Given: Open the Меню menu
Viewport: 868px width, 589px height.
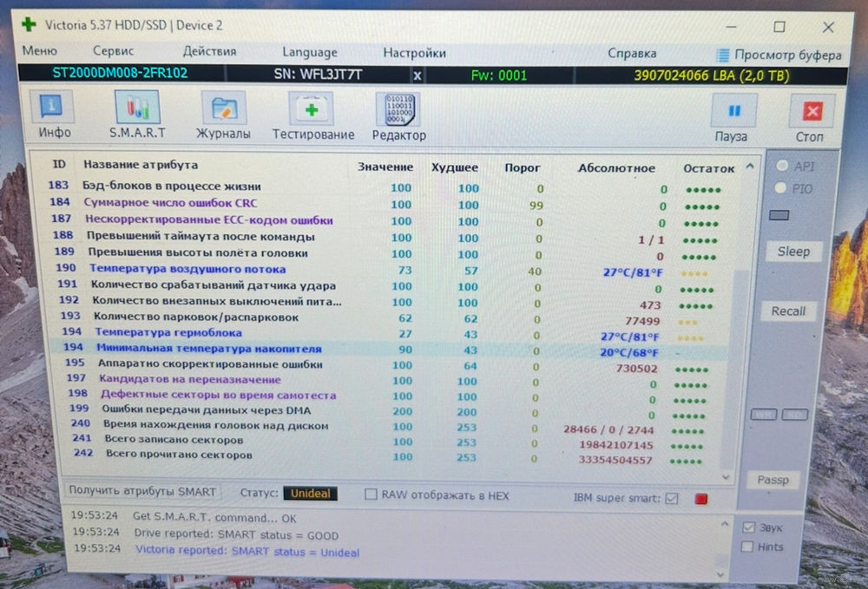Looking at the screenshot, I should point(39,51).
